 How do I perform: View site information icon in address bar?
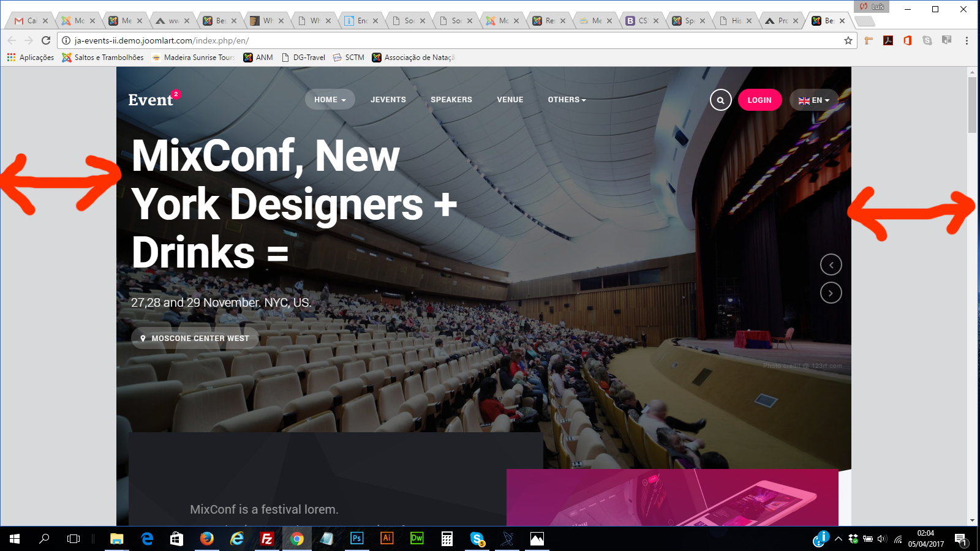click(x=66, y=40)
